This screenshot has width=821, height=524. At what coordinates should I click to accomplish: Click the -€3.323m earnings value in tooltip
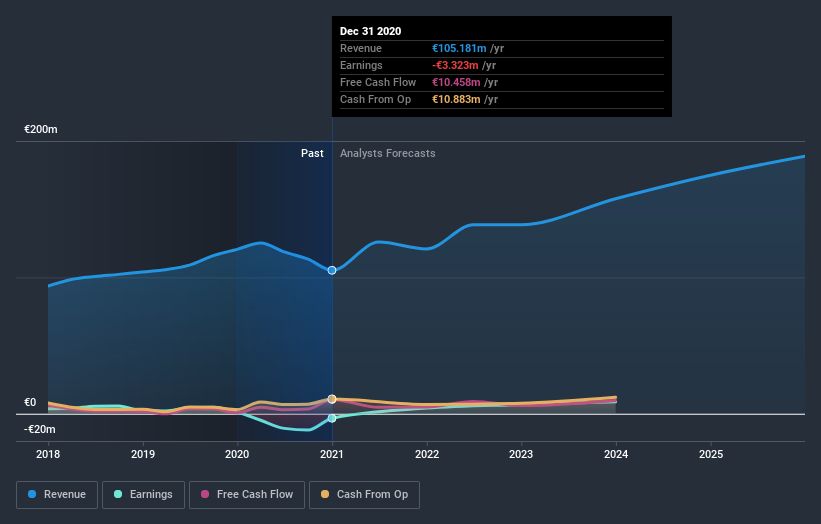pyautogui.click(x=455, y=65)
